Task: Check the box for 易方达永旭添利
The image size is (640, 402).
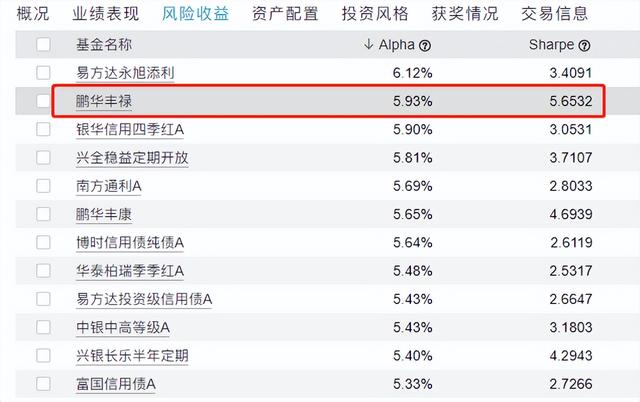Action: click(43, 73)
